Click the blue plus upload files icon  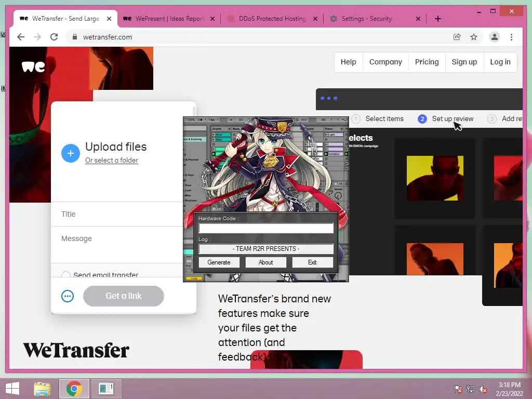tap(71, 153)
